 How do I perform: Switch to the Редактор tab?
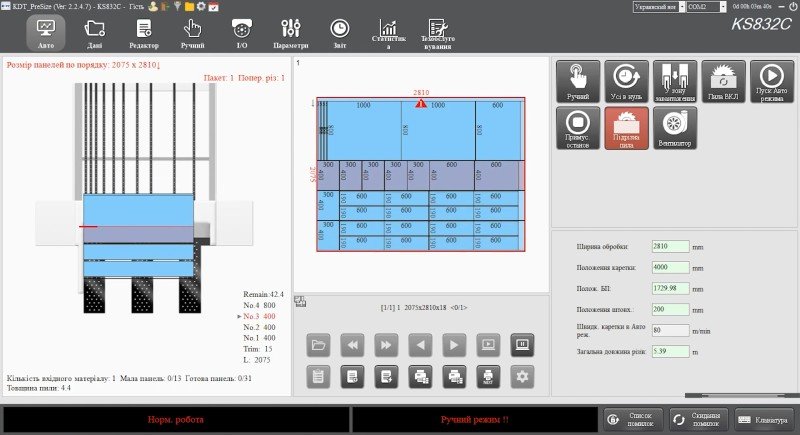coord(144,34)
